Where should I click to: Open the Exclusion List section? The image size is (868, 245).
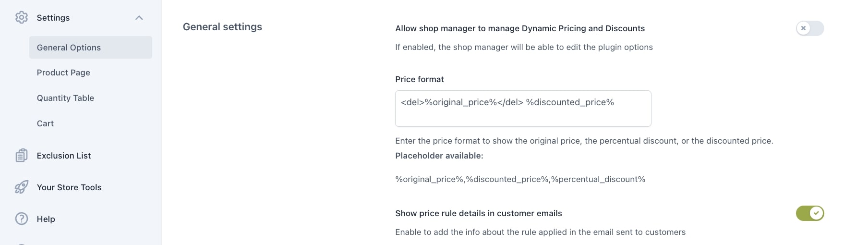point(64,156)
